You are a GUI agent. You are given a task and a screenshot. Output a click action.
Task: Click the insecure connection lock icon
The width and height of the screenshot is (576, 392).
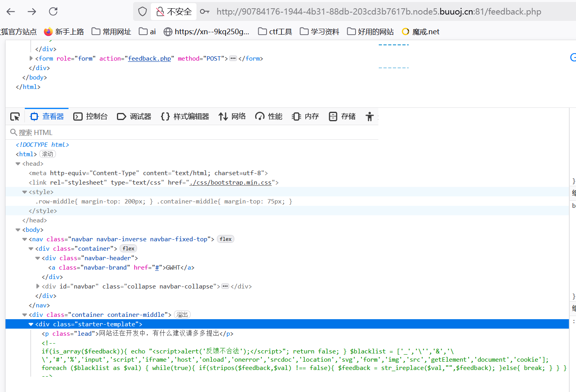(160, 12)
